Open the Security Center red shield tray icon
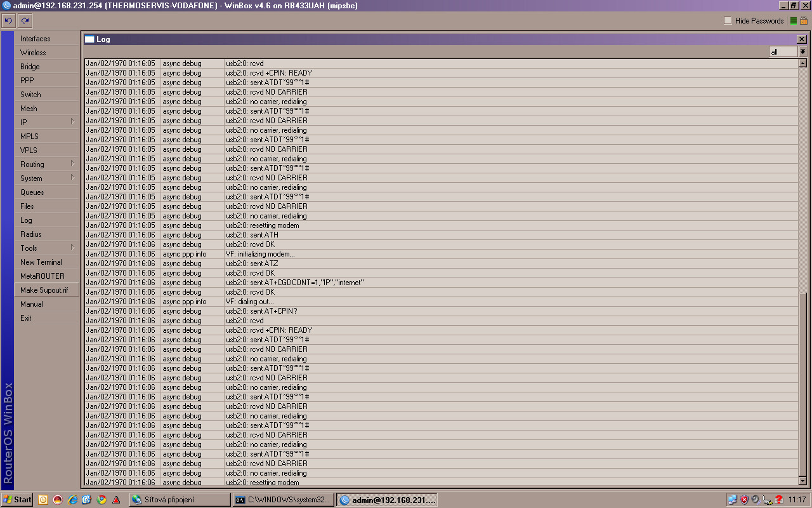 click(x=745, y=500)
